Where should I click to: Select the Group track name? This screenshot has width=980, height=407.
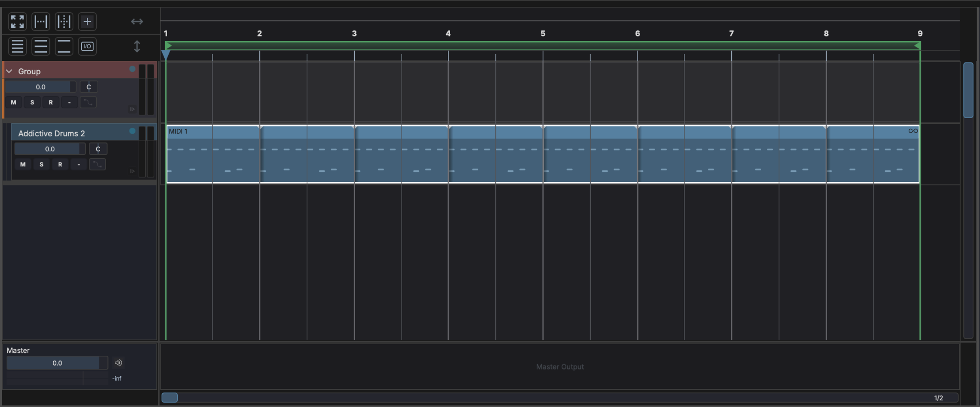tap(29, 71)
